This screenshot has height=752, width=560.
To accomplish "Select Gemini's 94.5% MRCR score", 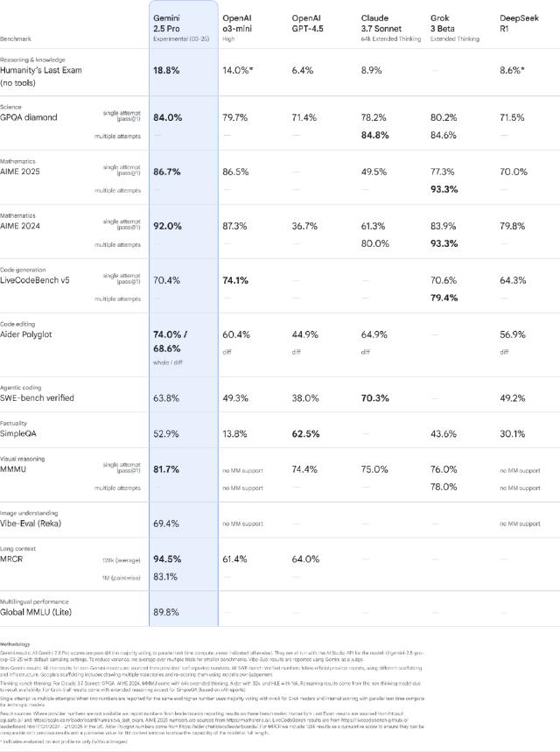I will click(x=167, y=559).
